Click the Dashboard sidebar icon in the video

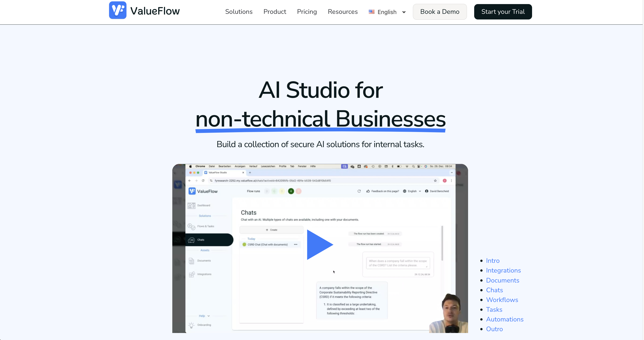click(x=192, y=206)
